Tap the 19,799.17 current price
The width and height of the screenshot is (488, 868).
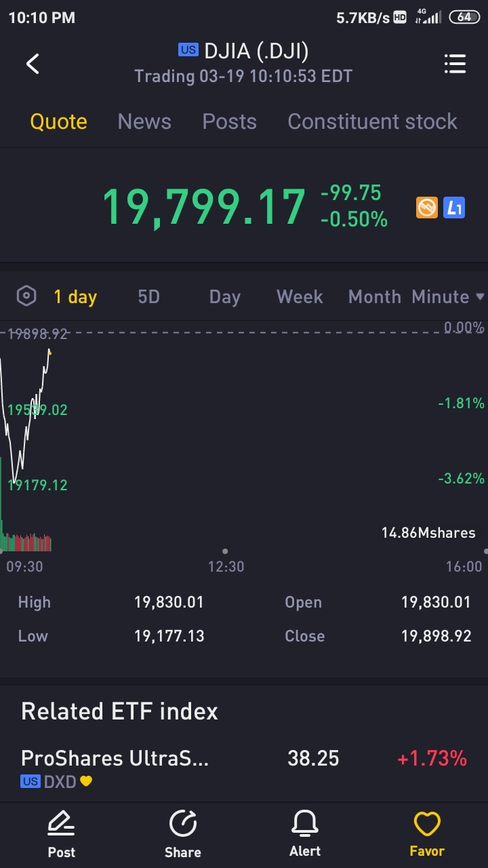click(x=203, y=207)
